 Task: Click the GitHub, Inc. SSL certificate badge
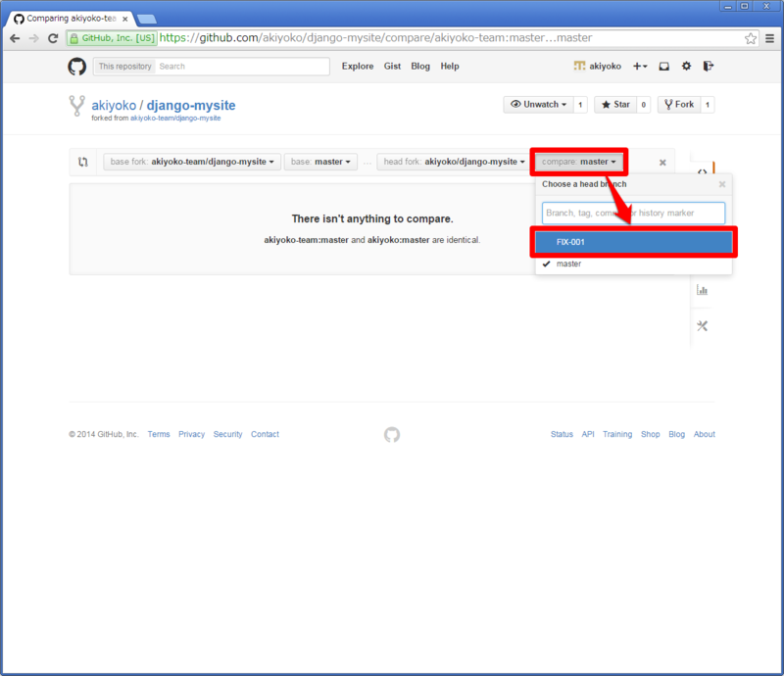point(113,38)
